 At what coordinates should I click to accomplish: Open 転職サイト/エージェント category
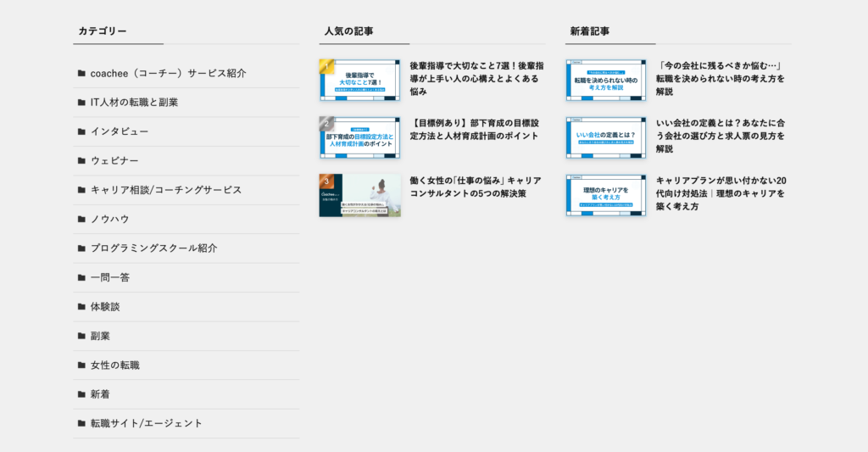[147, 423]
